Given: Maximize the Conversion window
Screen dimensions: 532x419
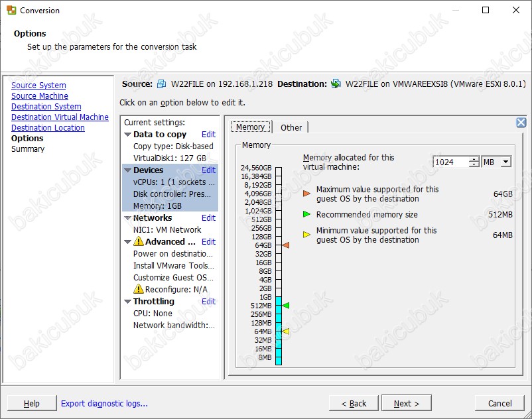Looking at the screenshot, I should click(x=486, y=10).
